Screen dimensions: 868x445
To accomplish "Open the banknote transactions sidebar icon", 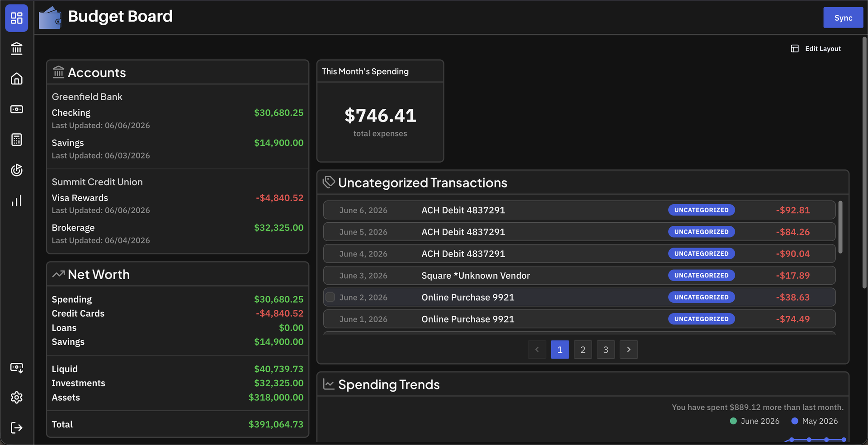I will tap(17, 109).
